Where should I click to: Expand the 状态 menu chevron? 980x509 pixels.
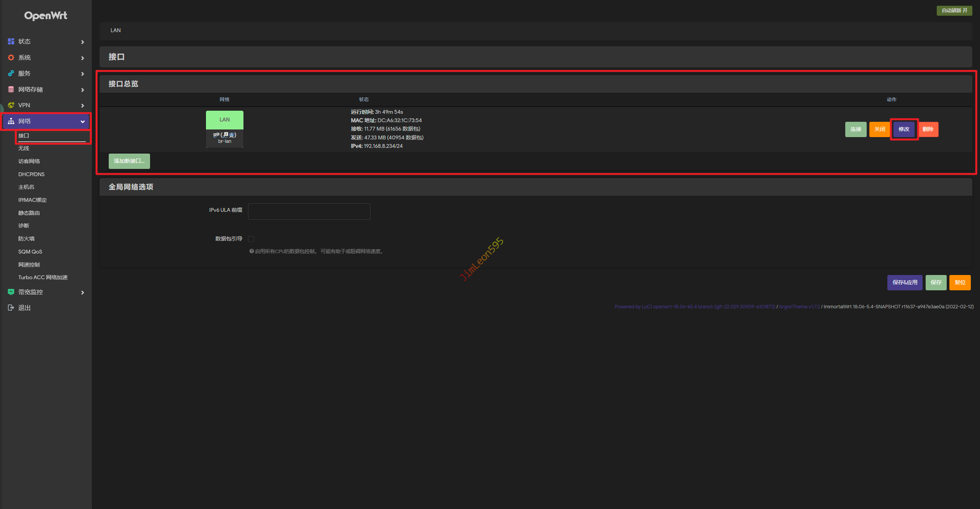(82, 42)
